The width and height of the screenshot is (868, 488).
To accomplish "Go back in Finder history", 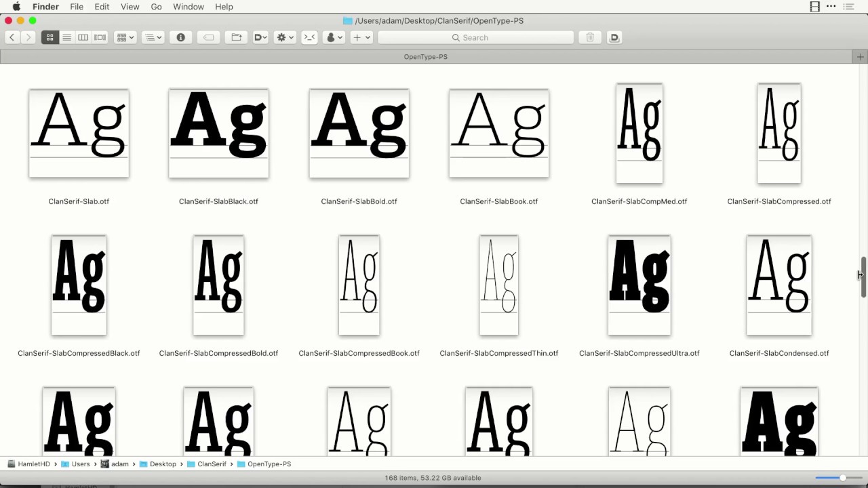I will click(12, 38).
